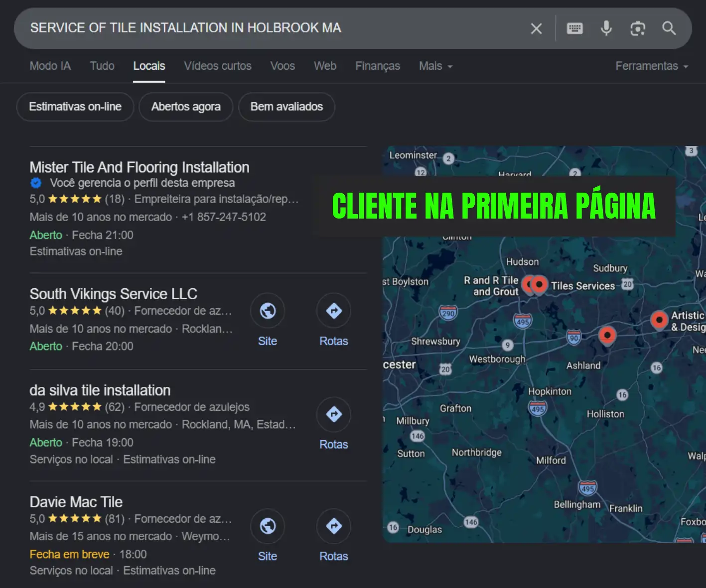Screen dimensions: 706x588
Task: Click 'Fecha 21:00' hours for Mister Tile
Action: pos(103,235)
